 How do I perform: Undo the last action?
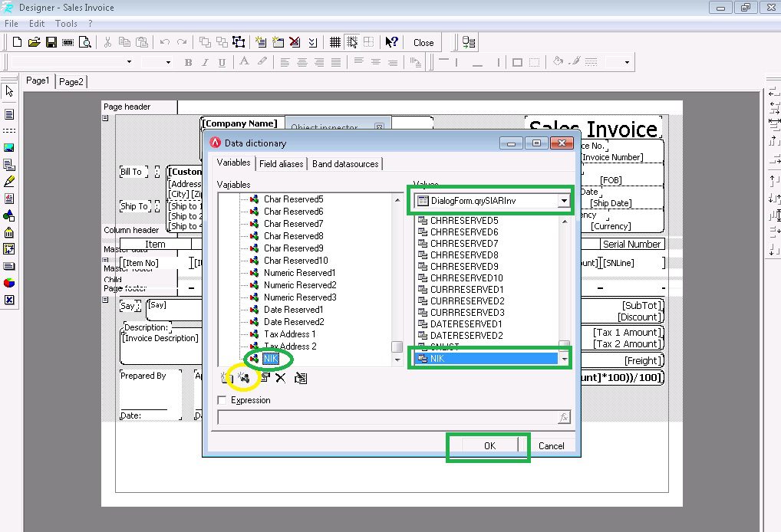tap(164, 42)
